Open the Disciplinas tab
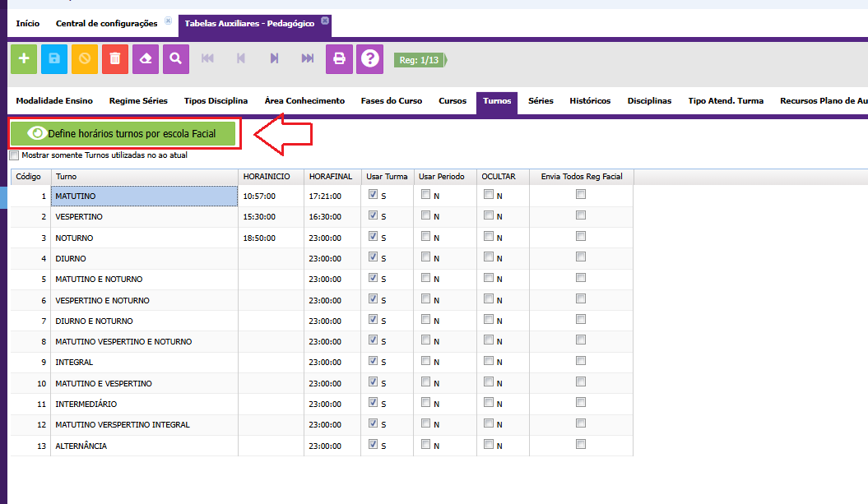The image size is (868, 504). [x=649, y=101]
